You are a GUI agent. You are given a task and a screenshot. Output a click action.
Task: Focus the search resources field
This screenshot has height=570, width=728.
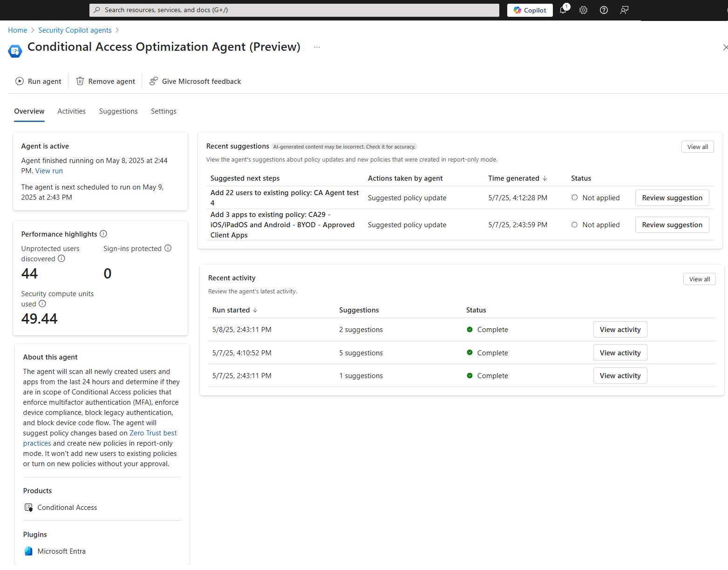click(294, 10)
